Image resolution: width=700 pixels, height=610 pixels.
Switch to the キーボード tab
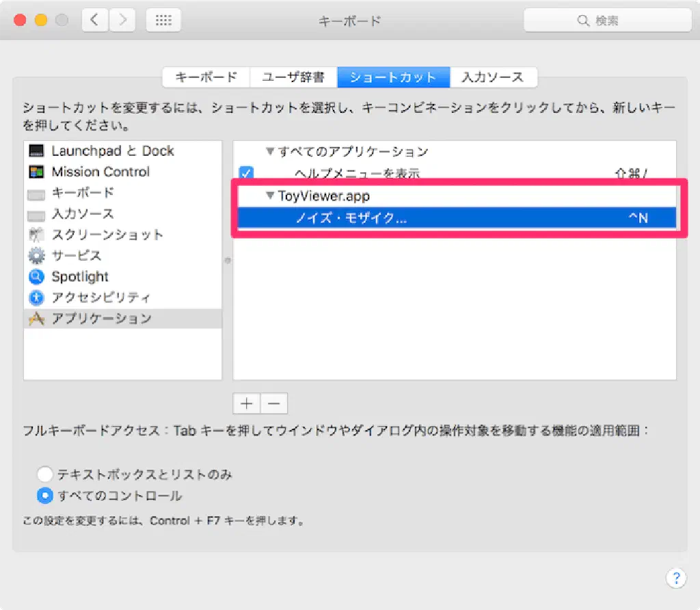pos(206,77)
